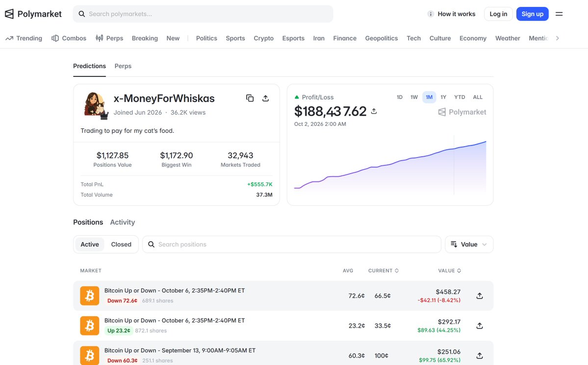
Task: Click the info icon beside How it works
Action: (x=431, y=14)
